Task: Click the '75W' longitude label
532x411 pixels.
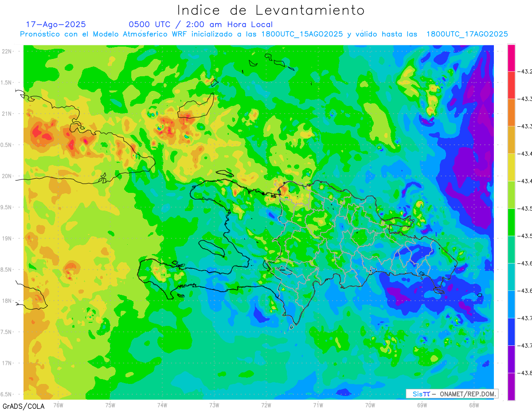Action: click(x=110, y=405)
